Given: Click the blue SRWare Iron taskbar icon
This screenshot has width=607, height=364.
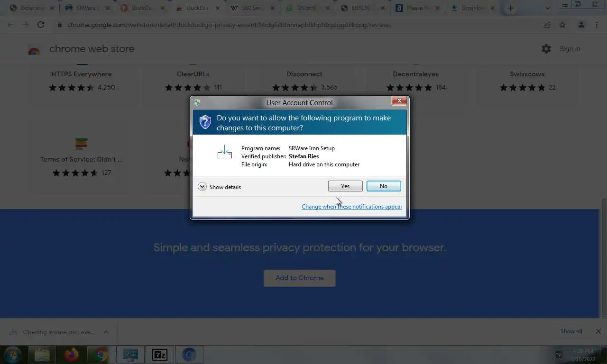Looking at the screenshot, I should pos(189,355).
